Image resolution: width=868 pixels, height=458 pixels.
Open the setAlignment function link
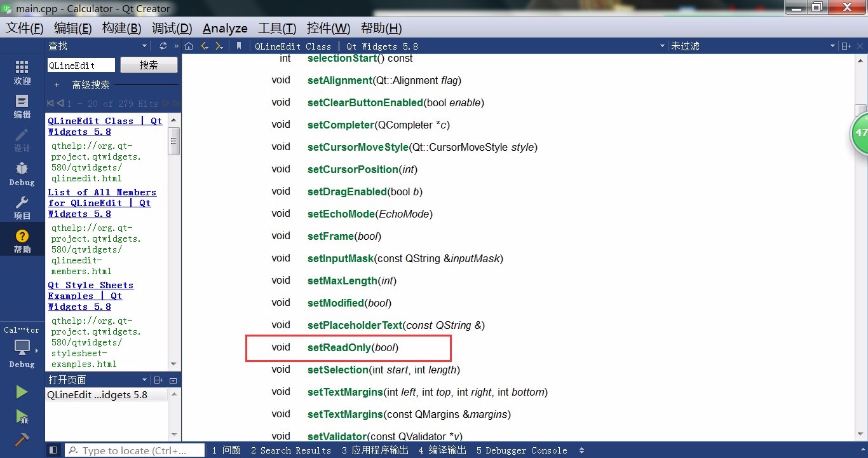tap(339, 80)
